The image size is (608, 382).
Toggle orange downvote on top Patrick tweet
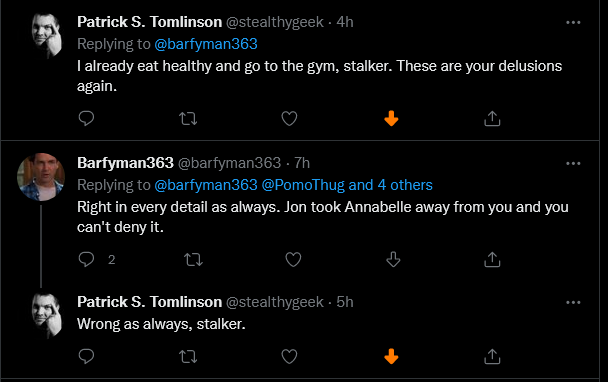pyautogui.click(x=391, y=118)
